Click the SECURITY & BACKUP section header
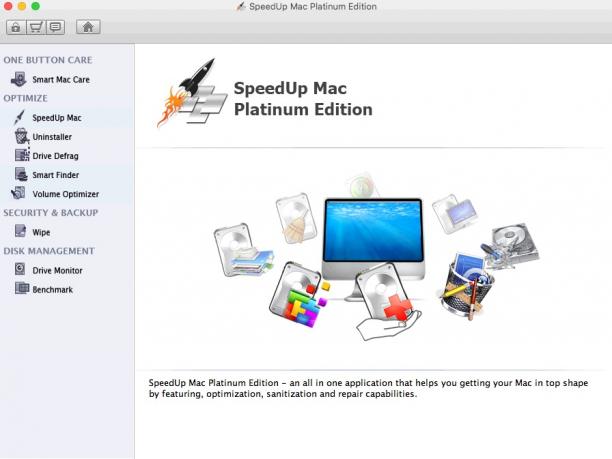 (51, 213)
